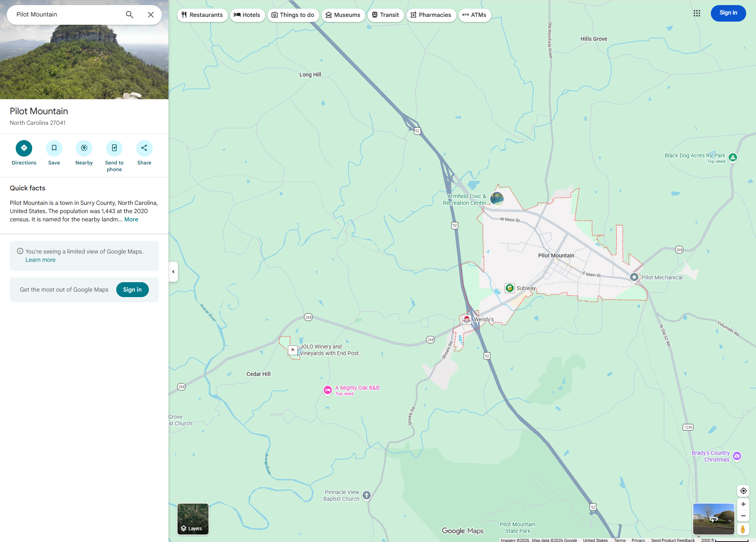
Task: Clear the search with X button
Action: (x=151, y=15)
